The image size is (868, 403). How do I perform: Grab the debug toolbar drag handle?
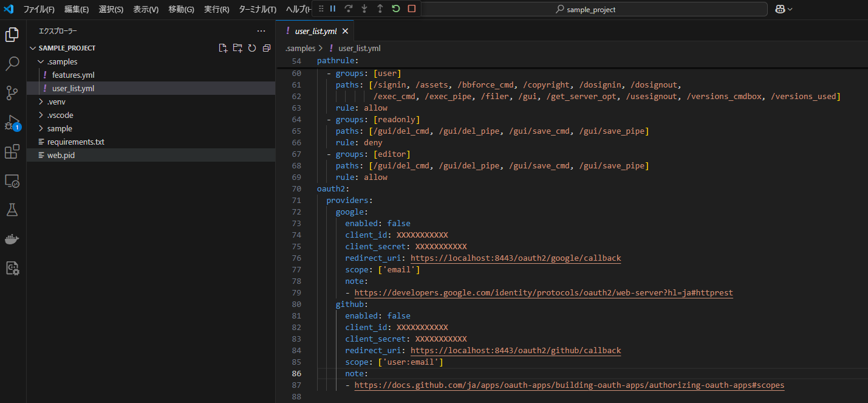click(321, 9)
